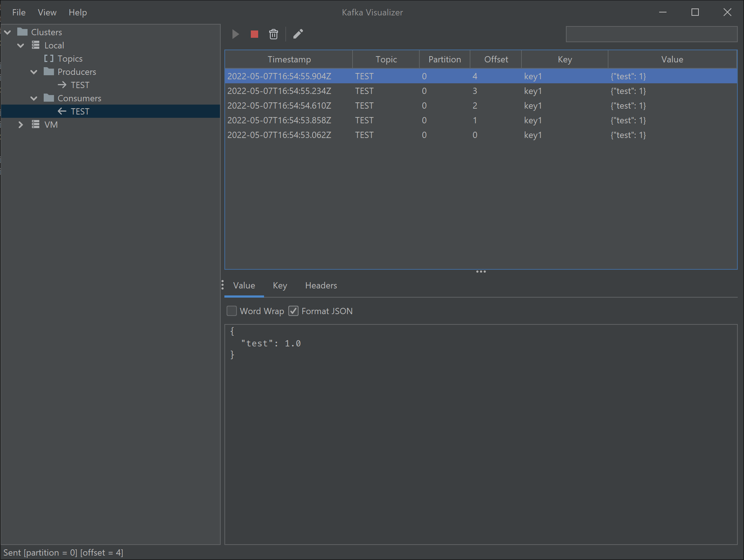Enable the Word Wrap checkbox
Screen dimensions: 744x560
point(232,311)
